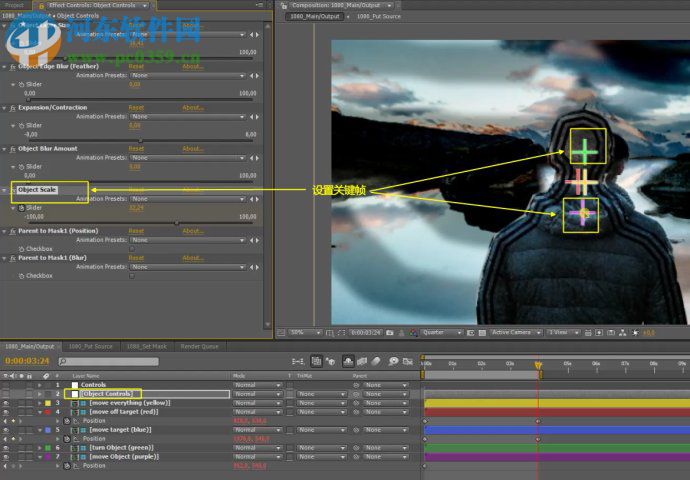Open the Render Queue tab
The width and height of the screenshot is (690, 480).
(x=199, y=347)
